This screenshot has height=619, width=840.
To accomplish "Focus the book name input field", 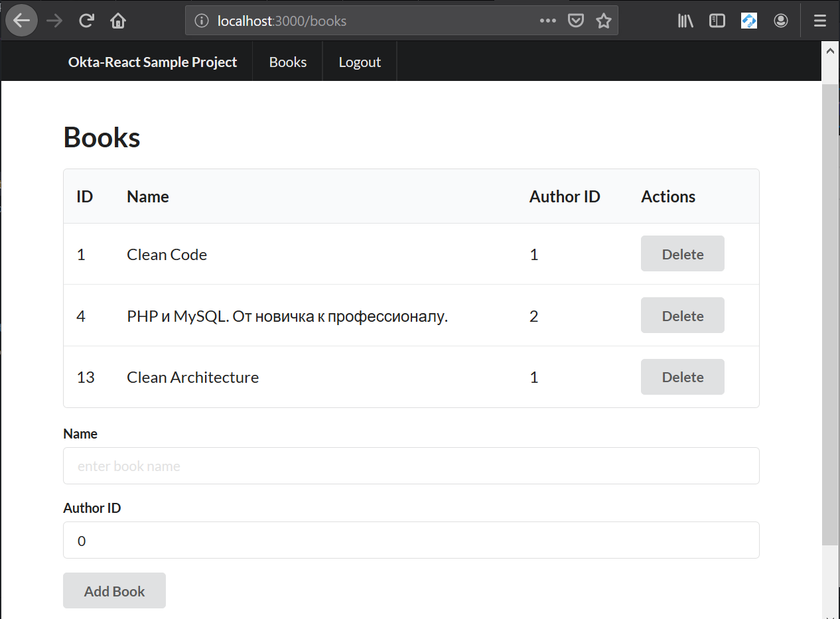I will tap(411, 466).
